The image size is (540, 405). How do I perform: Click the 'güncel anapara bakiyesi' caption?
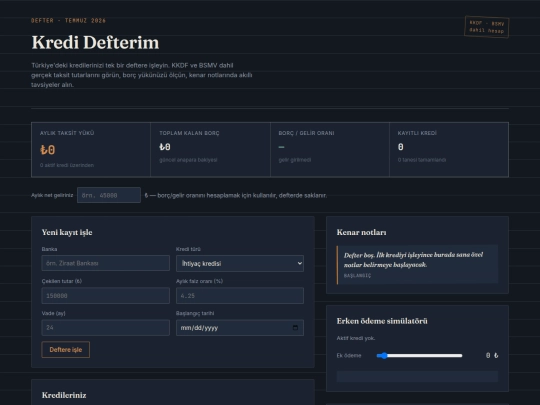coord(188,160)
